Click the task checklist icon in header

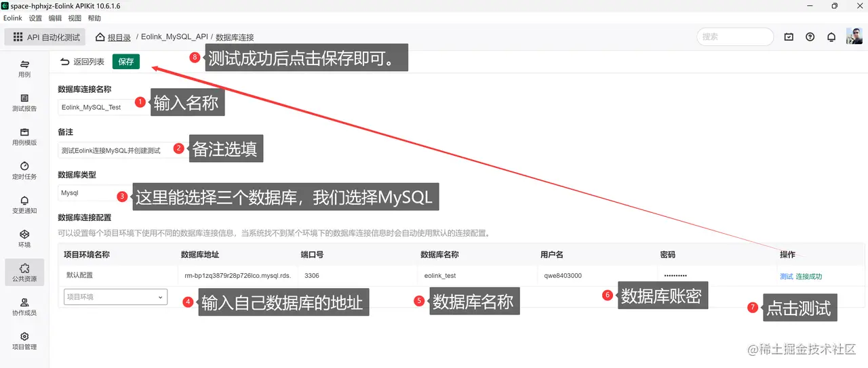pos(789,37)
